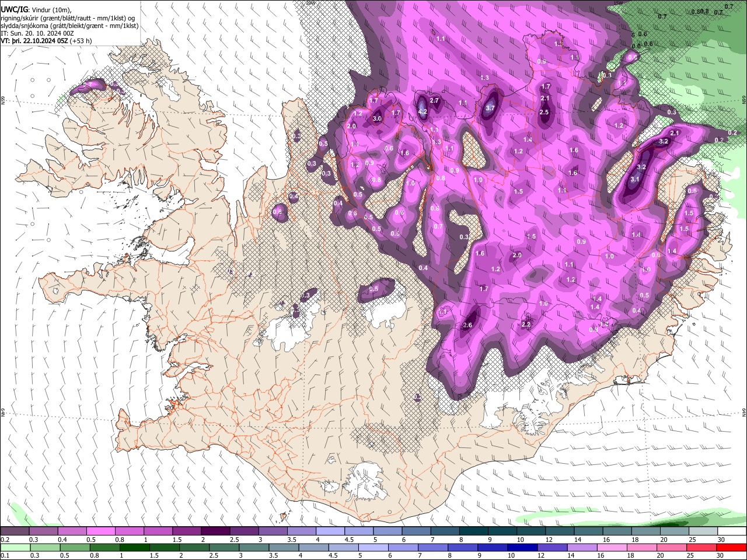Click the bold UWC/IG title label
Image resolution: width=747 pixels, height=560 pixels.
[14, 9]
